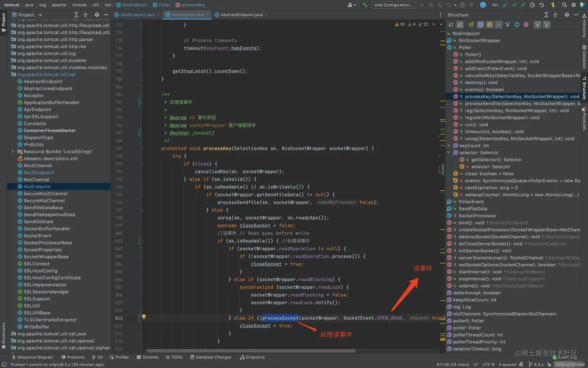
Task: Open Structure panel options gear
Action: [x=567, y=15]
